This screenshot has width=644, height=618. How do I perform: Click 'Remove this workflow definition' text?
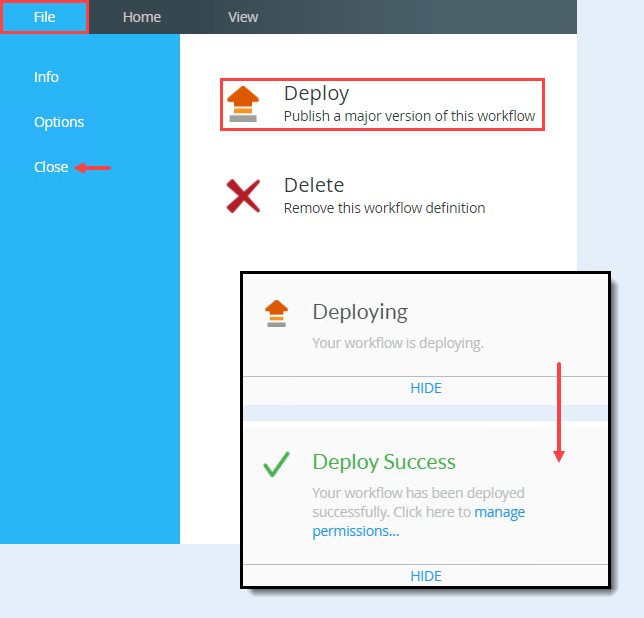384,208
